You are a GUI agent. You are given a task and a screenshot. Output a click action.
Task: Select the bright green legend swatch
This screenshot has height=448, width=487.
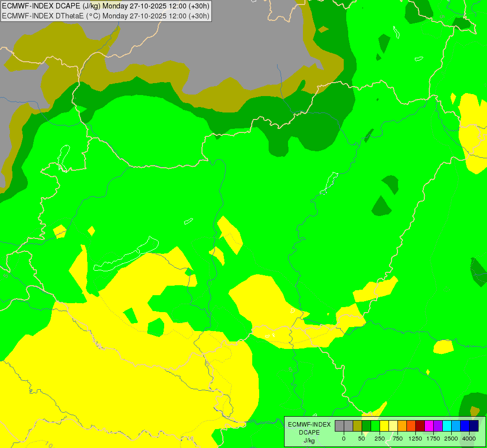pyautogui.click(x=376, y=426)
